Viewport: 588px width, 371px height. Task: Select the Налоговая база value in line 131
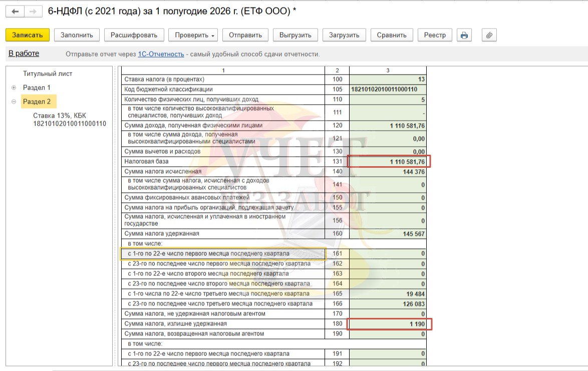(x=388, y=162)
